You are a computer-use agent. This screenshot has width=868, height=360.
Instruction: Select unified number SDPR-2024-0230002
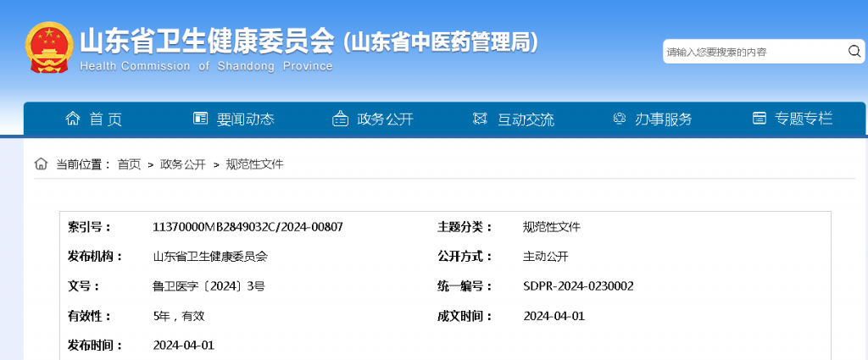pos(578,286)
